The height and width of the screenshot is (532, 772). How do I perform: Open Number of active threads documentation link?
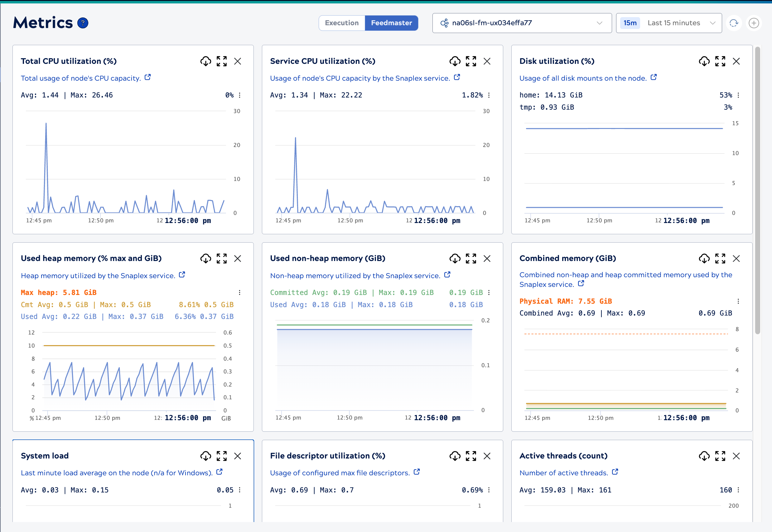pos(615,472)
